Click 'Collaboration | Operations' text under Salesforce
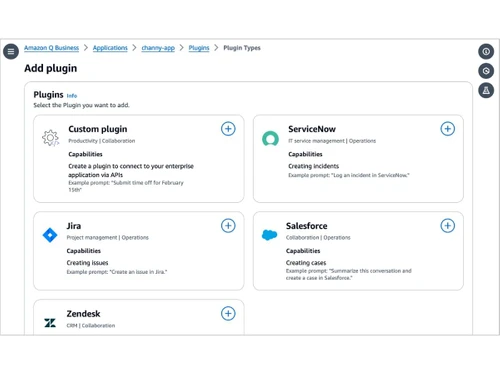This screenshot has height=375, width=500. [x=318, y=237]
